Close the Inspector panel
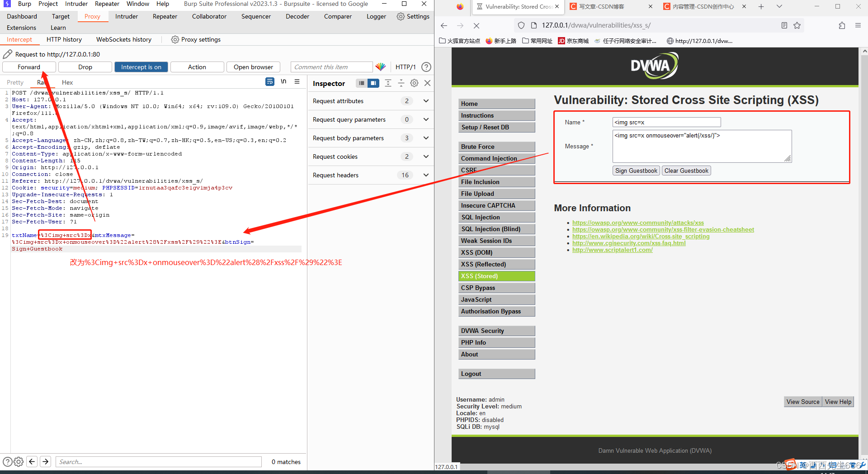This screenshot has width=868, height=474. pos(427,83)
